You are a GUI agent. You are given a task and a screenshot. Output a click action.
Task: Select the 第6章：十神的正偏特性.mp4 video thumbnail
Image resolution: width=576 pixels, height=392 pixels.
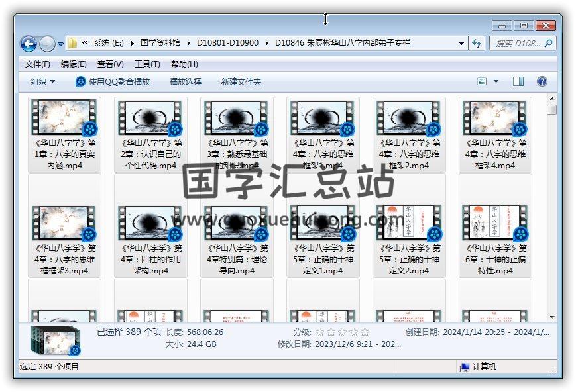coord(494,222)
